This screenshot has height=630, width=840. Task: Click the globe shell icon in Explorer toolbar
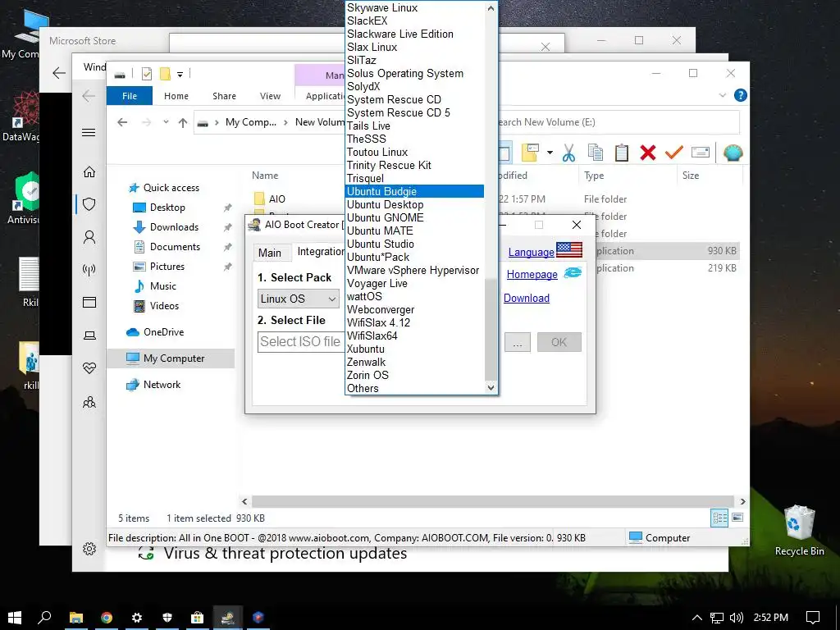coord(733,153)
